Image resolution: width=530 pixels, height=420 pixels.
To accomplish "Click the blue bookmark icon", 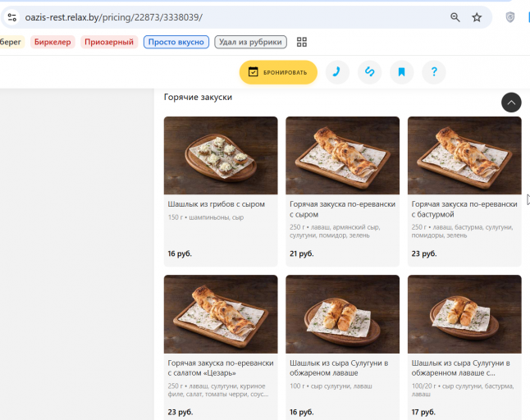I will [401, 72].
